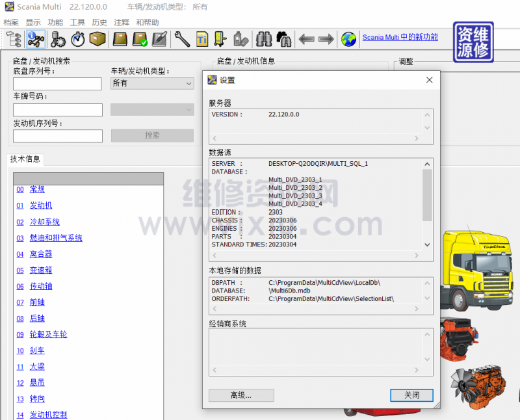Go back with left arrow icon

(x=306, y=39)
